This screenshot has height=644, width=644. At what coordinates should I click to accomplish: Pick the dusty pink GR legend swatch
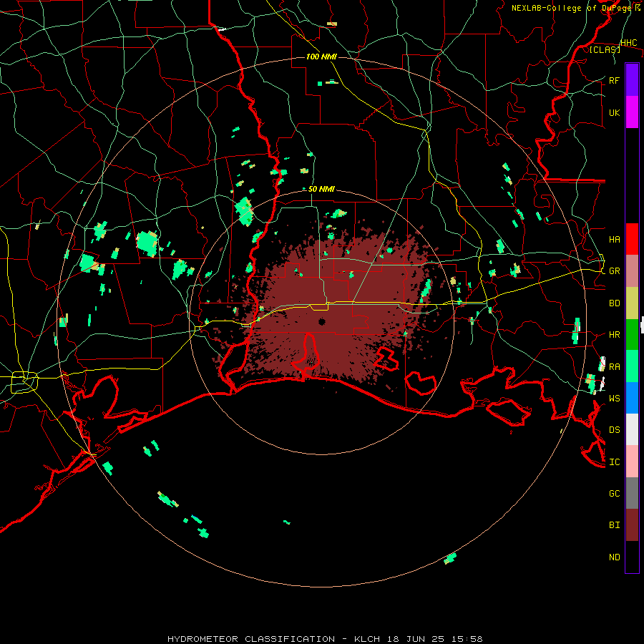click(x=632, y=271)
